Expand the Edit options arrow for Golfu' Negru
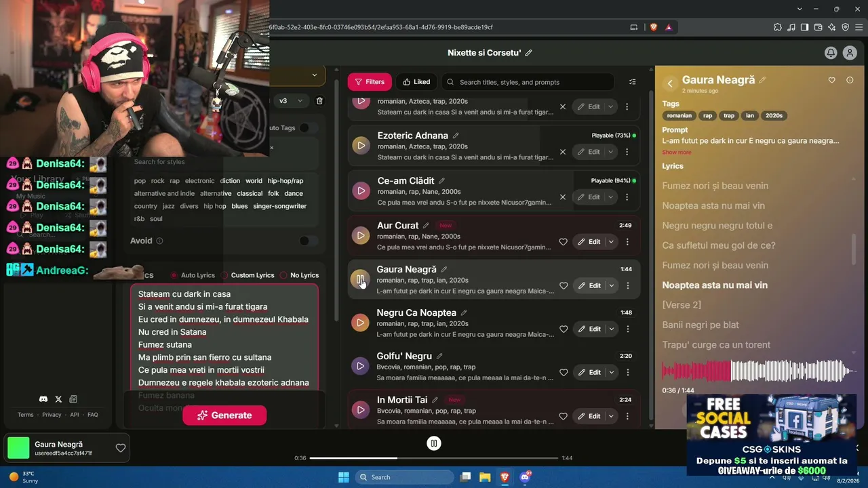The height and width of the screenshot is (488, 868). point(611,373)
